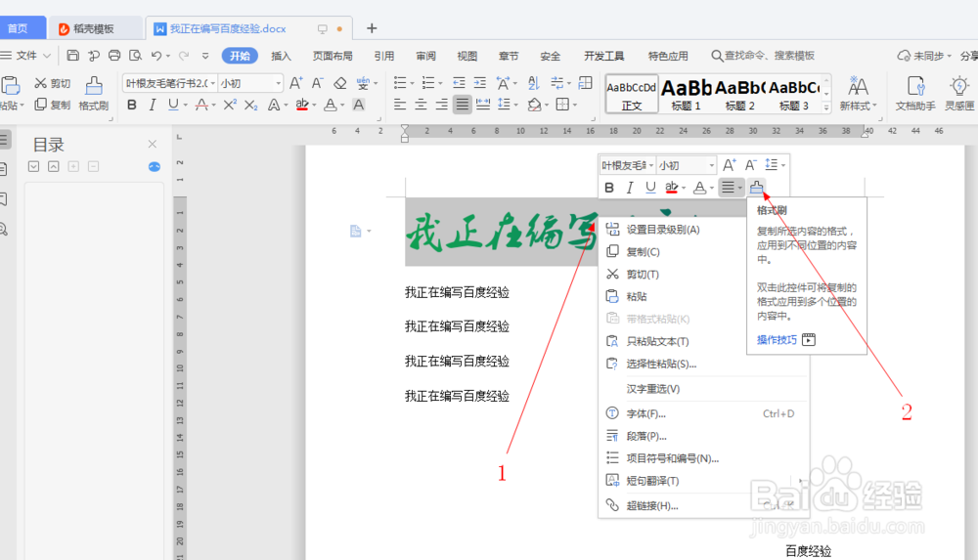The width and height of the screenshot is (978, 560).
Task: Click the green calligraphy heading text
Action: pos(501,232)
